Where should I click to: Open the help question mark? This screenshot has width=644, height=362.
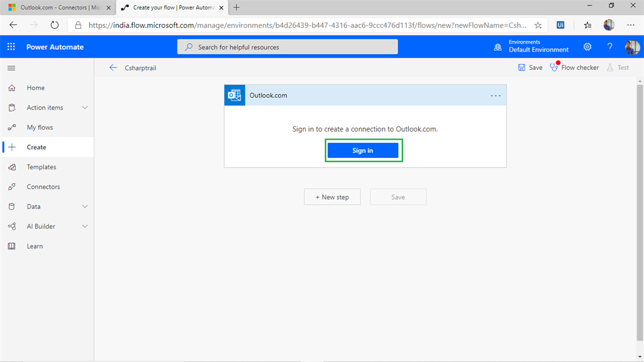609,47
